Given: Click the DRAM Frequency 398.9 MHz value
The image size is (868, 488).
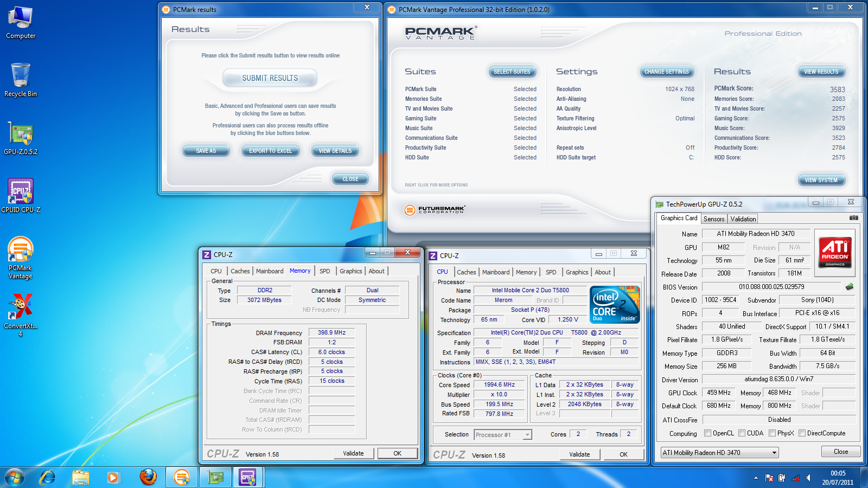Looking at the screenshot, I should (331, 332).
